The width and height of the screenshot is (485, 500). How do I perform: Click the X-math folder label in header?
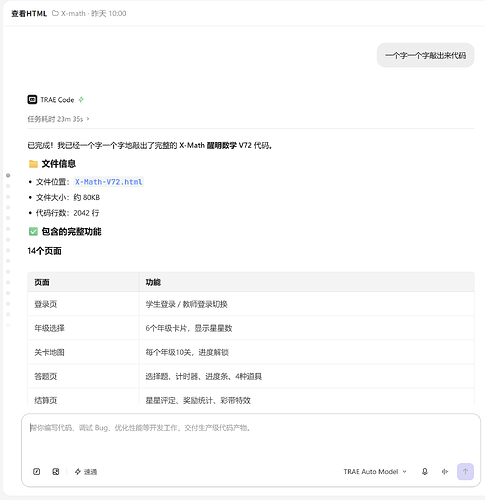click(69, 13)
